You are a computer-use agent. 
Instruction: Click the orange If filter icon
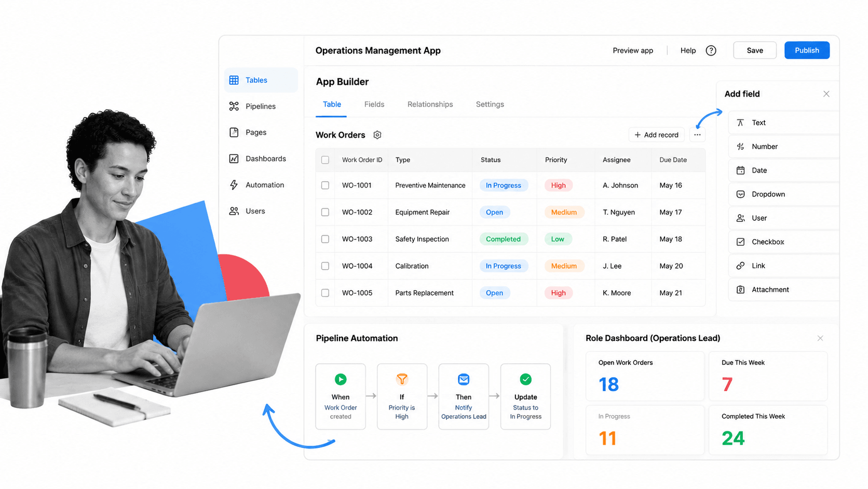(402, 379)
